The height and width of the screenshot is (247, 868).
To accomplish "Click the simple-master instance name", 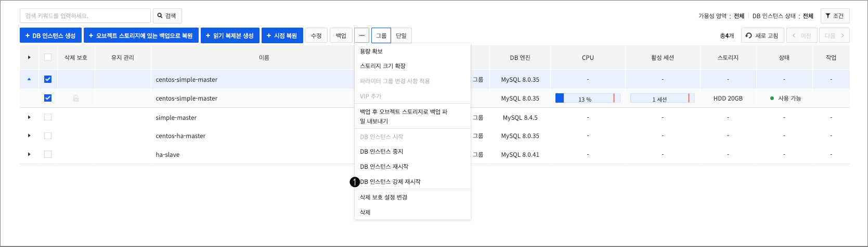I will tap(176, 117).
